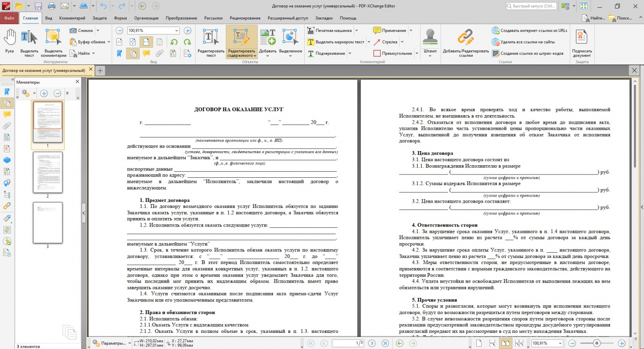Run Создавать интернет-ссылки из URLs
The height and width of the screenshot is (349, 644).
(529, 31)
